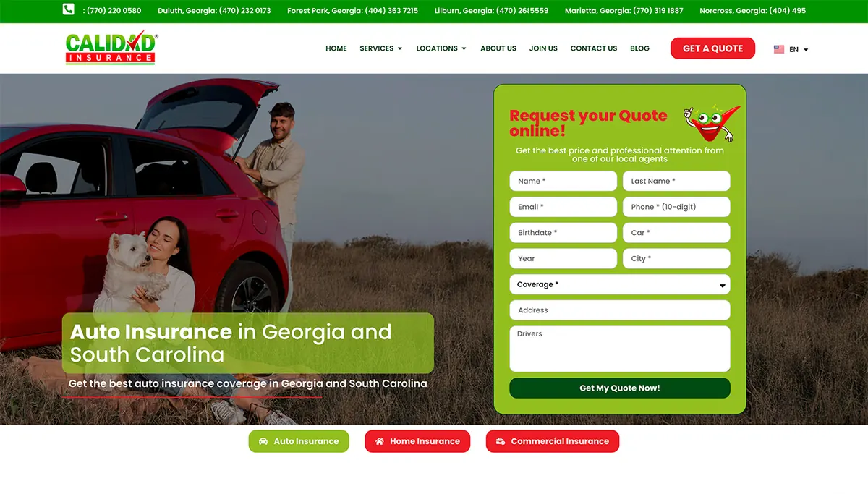Click the 'Request your Quote online!' heading
This screenshot has height=494, width=868.
point(588,123)
